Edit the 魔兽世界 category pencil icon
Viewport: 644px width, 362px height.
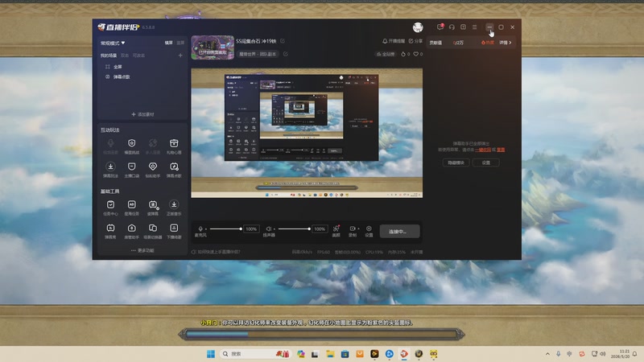(286, 54)
